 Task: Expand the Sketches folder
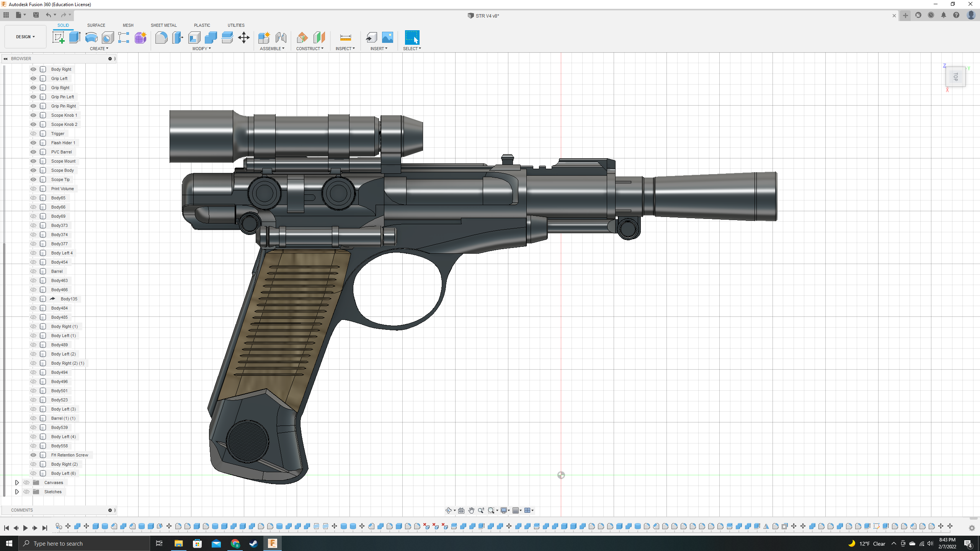(17, 492)
